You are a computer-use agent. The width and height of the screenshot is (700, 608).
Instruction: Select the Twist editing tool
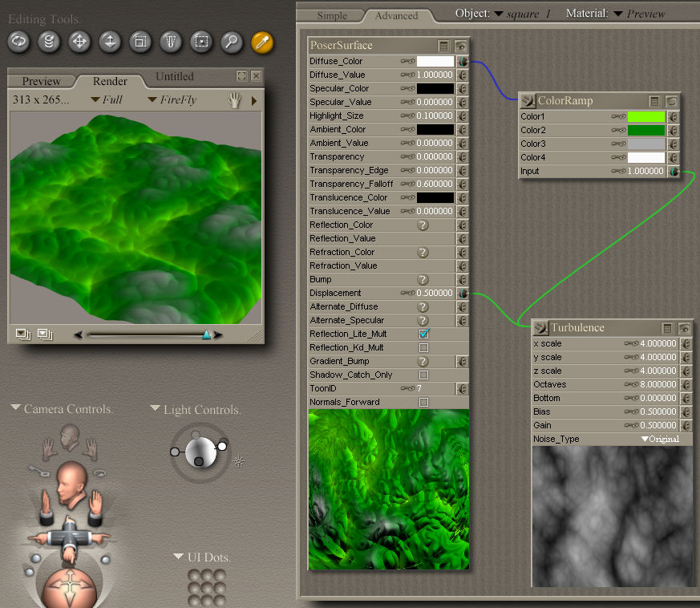coord(49,42)
